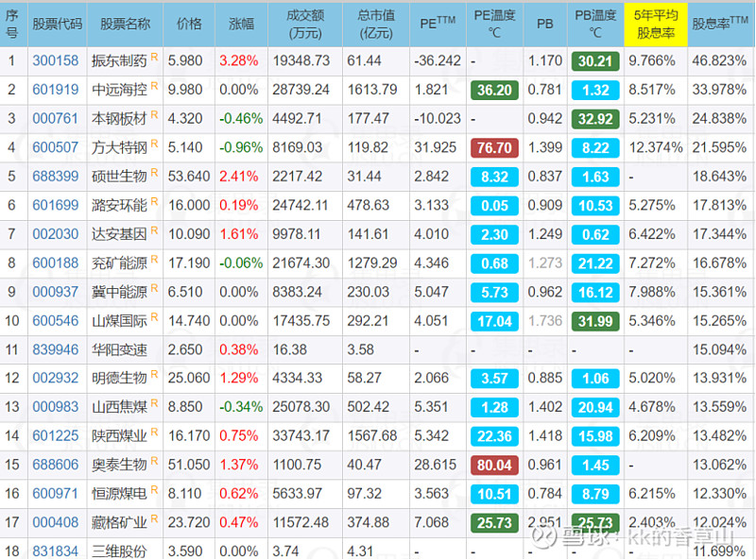The width and height of the screenshot is (756, 560).
Task: Click green PB temperature badge 32.92
Action: click(595, 119)
